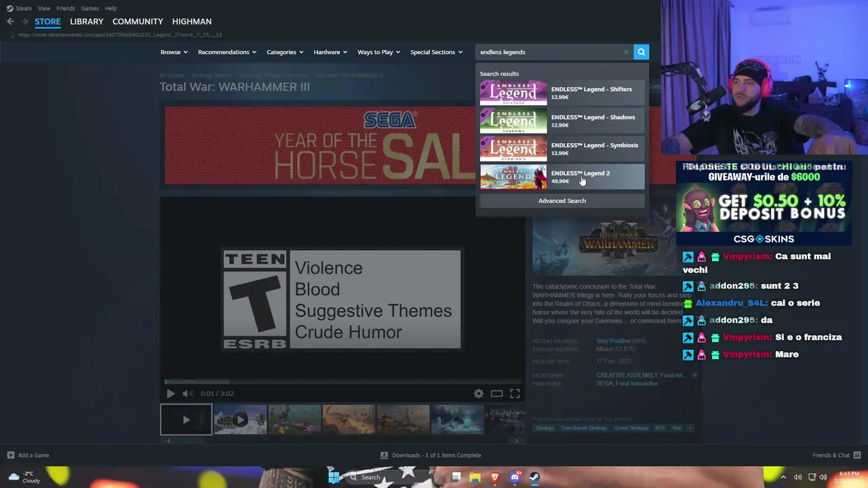Click the SEGA Year of the Horse banner
Viewport: 868px width, 488px height.
point(320,144)
